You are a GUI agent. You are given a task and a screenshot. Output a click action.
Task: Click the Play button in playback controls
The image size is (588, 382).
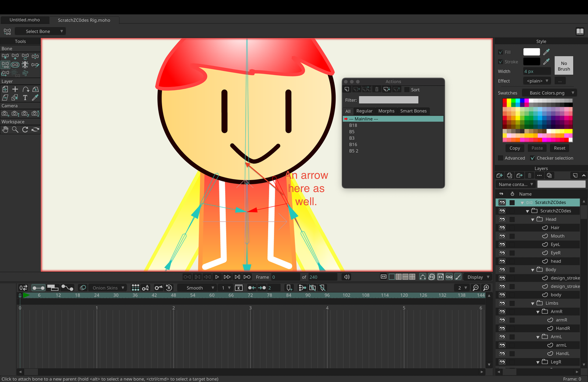pos(217,277)
